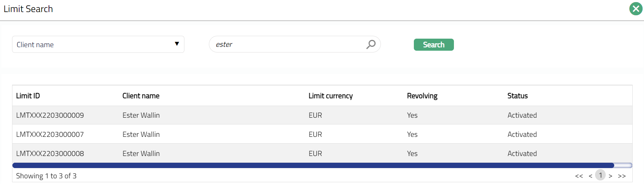Sort by Limit ID column header
Image resolution: width=644 pixels, height=184 pixels.
coord(28,96)
